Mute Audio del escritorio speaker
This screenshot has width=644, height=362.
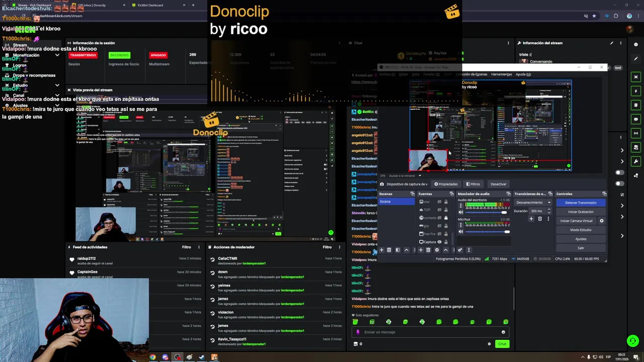click(461, 212)
